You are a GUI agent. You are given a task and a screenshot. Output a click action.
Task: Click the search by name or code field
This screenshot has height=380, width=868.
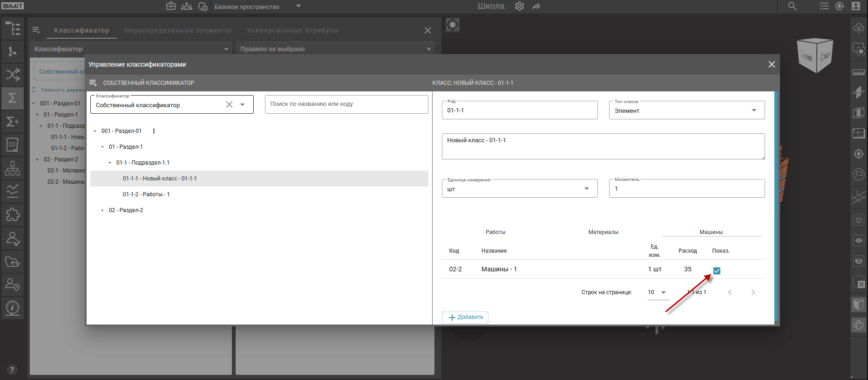pyautogui.click(x=346, y=104)
